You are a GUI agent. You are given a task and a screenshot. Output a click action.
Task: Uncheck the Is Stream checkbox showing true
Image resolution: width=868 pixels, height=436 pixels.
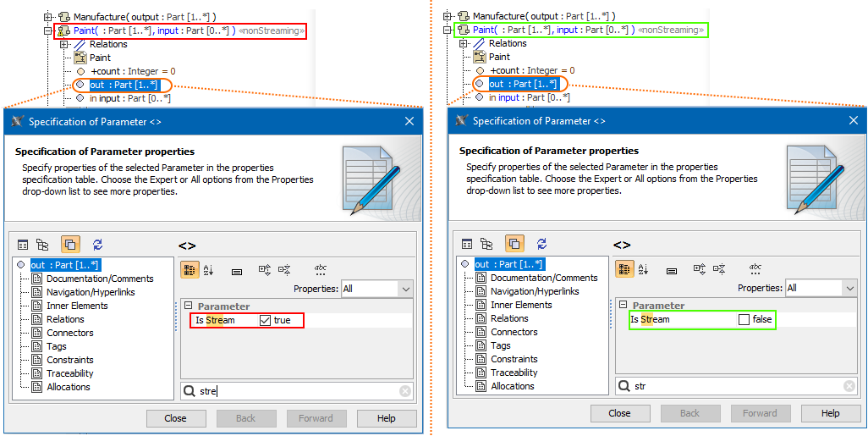point(265,320)
